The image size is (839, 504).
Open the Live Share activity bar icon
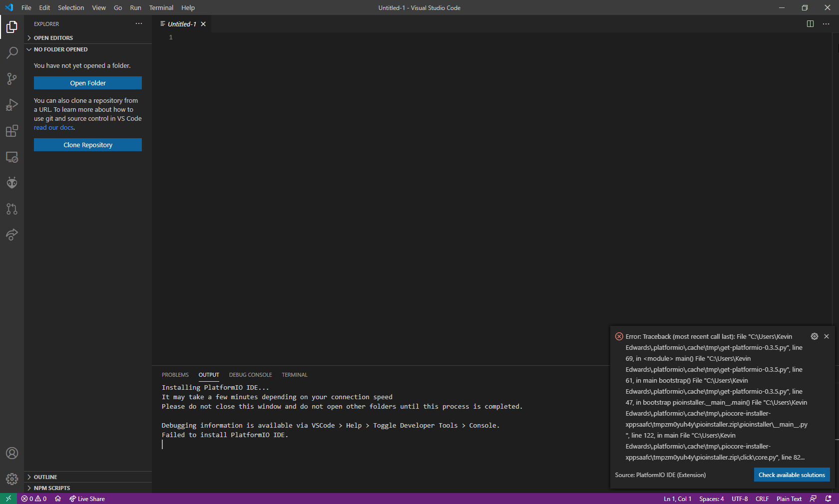(12, 235)
